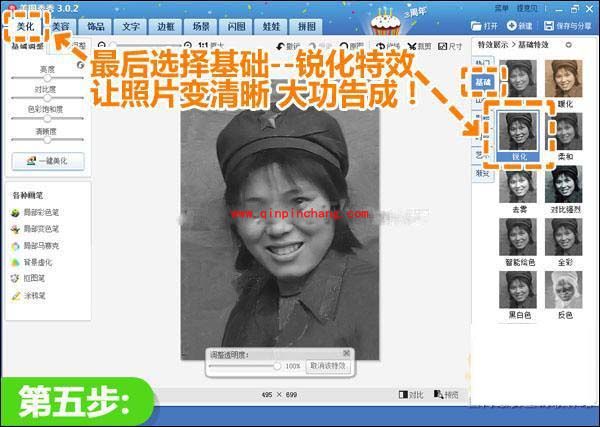Click the 一键美化 one-click beautify button
600x427 pixels.
point(48,161)
